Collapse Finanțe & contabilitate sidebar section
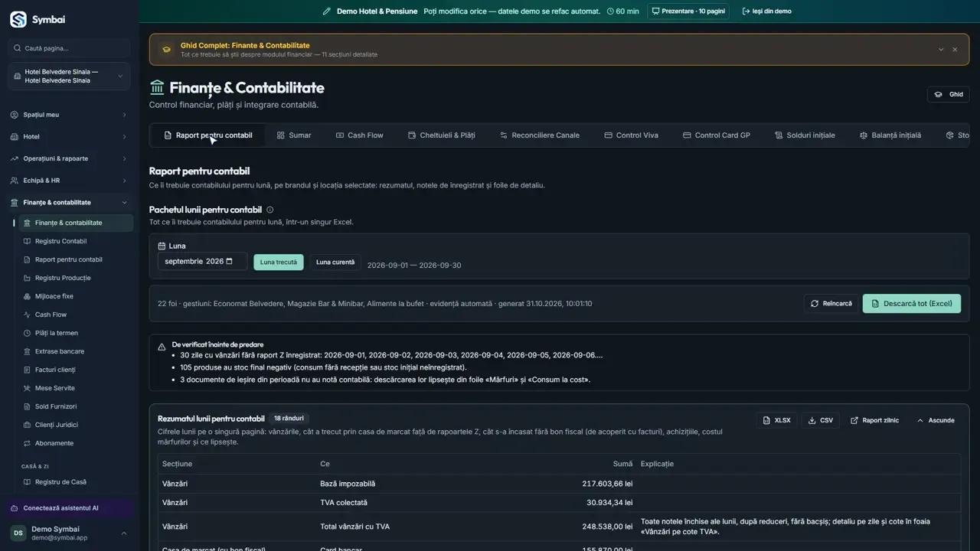 69,203
